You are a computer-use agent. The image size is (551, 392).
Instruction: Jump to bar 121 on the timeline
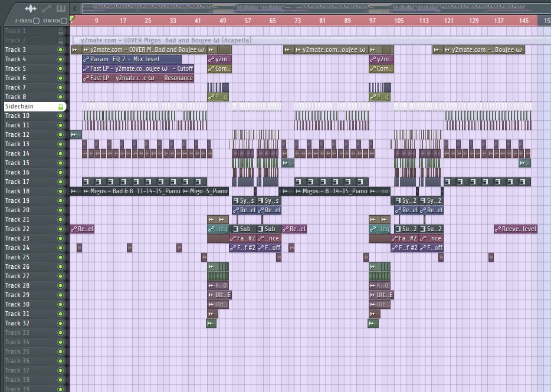tap(449, 21)
